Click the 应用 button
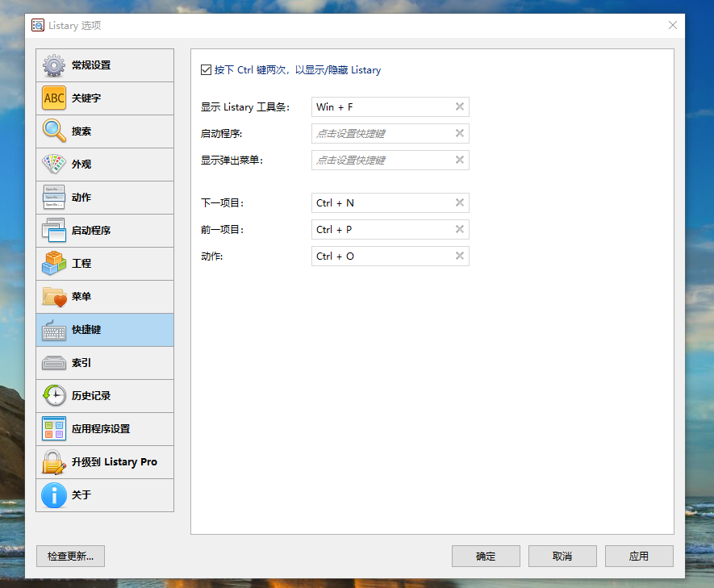Image resolution: width=714 pixels, height=588 pixels. click(639, 557)
